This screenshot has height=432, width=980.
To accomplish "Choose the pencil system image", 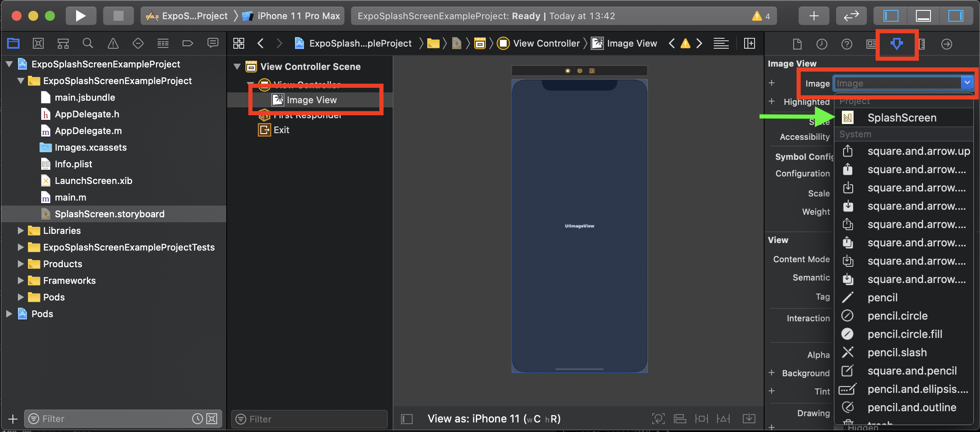I will (904, 298).
